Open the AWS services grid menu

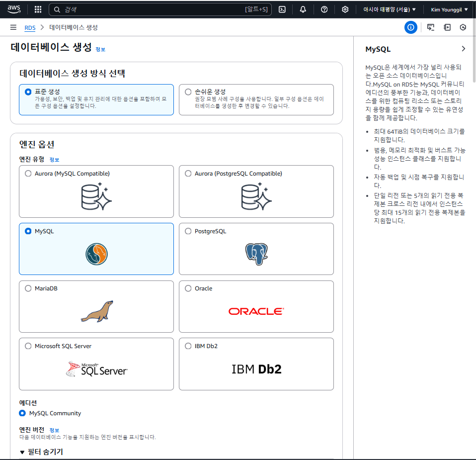(38, 9)
